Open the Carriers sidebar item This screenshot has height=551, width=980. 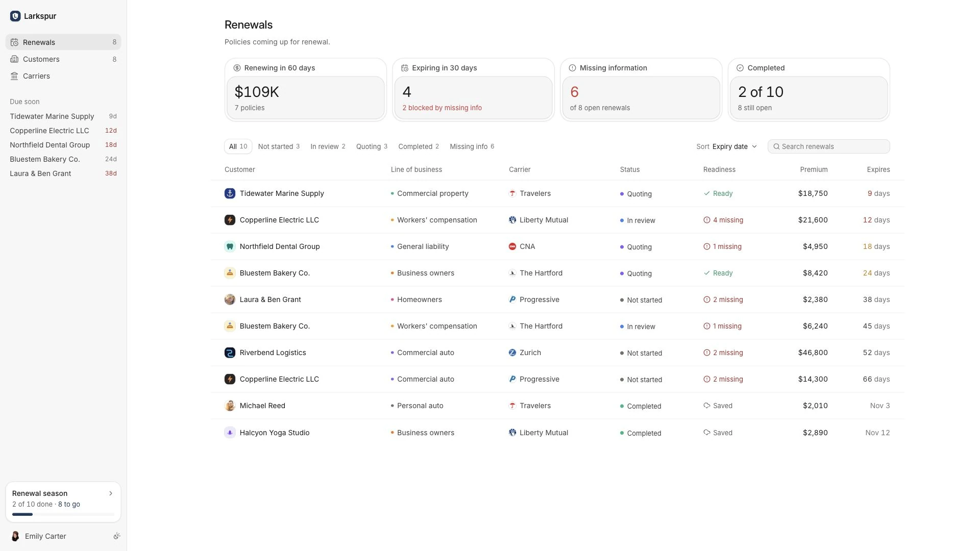pos(63,76)
